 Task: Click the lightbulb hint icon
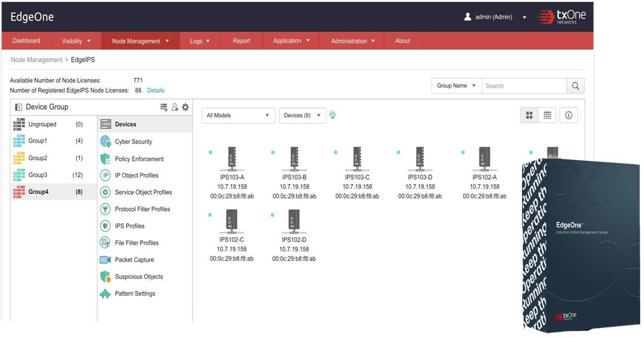[333, 115]
